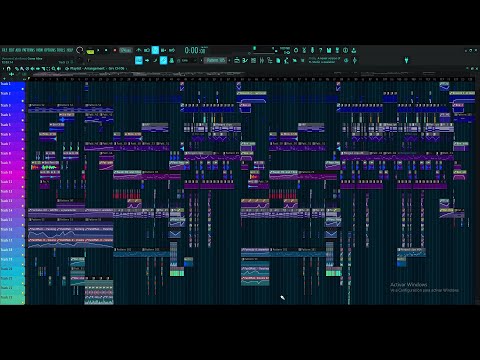
Task: Open the HELP menu
Action: tap(69, 50)
